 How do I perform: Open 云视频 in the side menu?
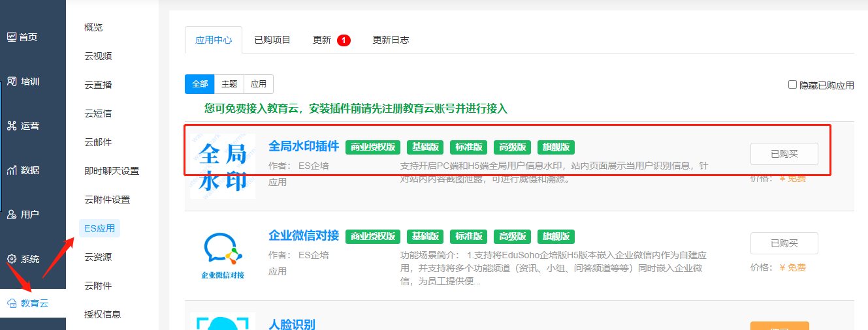[98, 56]
